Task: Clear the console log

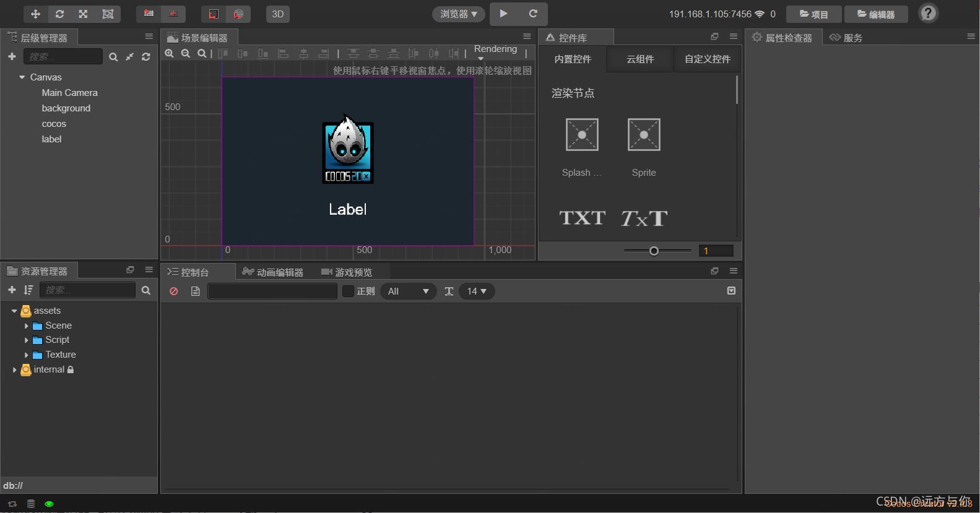Action: tap(174, 291)
